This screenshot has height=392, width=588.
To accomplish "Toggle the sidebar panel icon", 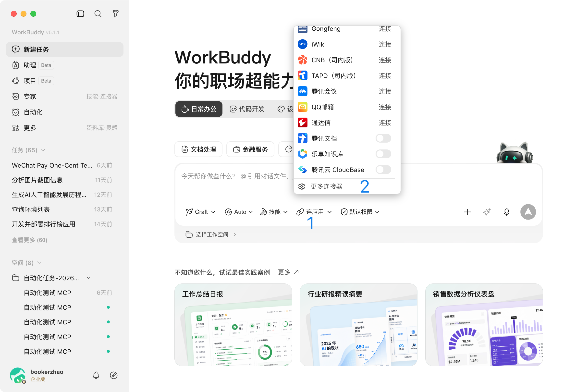I will pos(80,14).
